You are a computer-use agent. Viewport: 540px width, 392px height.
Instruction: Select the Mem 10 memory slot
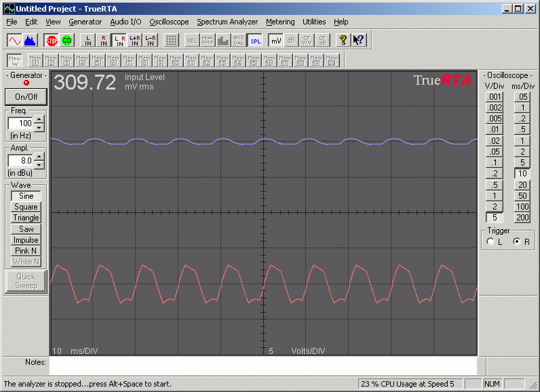176,60
